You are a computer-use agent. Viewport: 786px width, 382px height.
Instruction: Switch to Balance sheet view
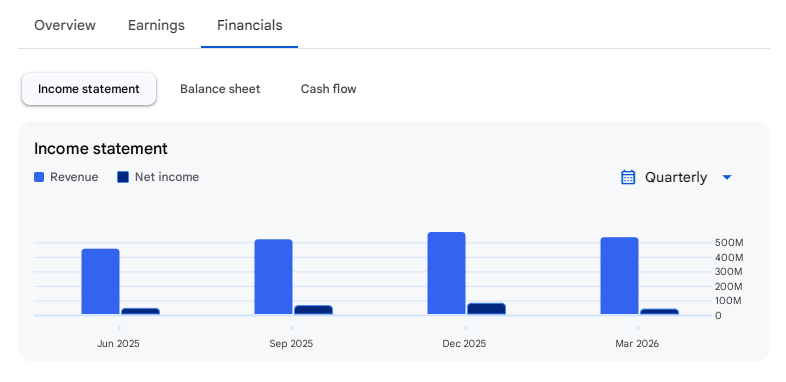tap(220, 89)
